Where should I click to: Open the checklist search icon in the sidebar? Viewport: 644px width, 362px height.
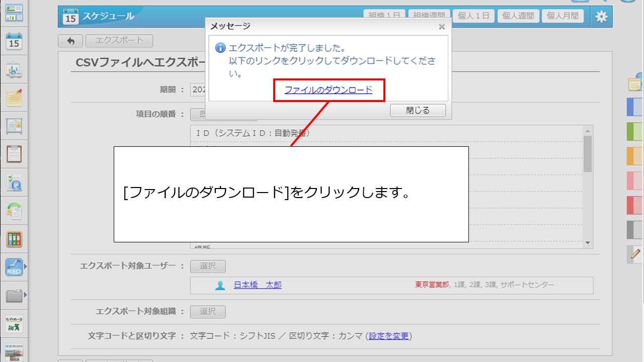14,183
